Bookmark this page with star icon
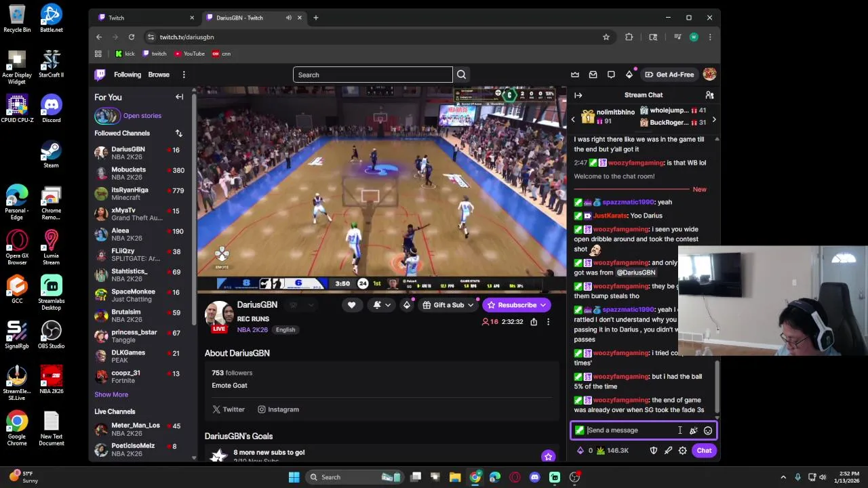The height and width of the screenshot is (488, 868). point(606,37)
